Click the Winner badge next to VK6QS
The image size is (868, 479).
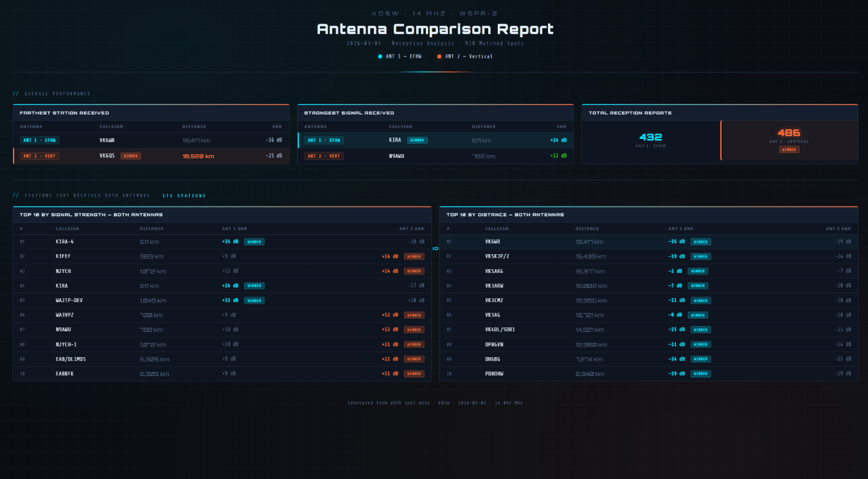tap(131, 156)
